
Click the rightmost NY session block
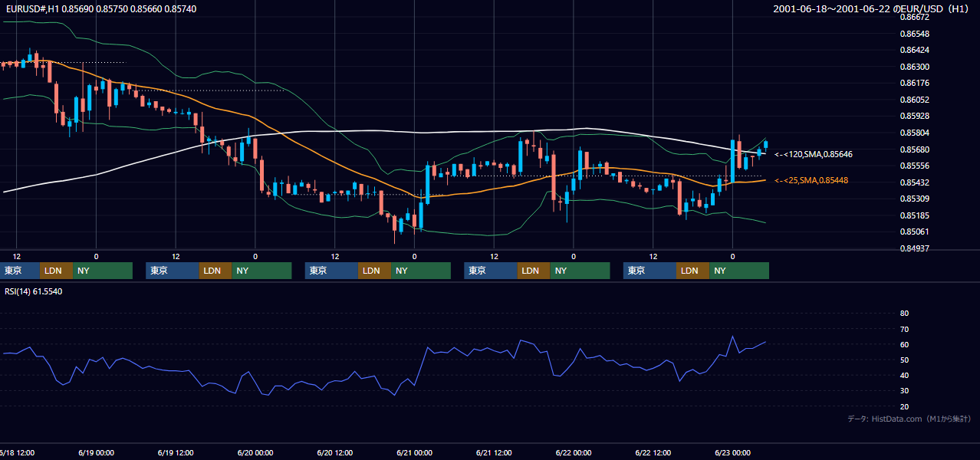click(739, 271)
